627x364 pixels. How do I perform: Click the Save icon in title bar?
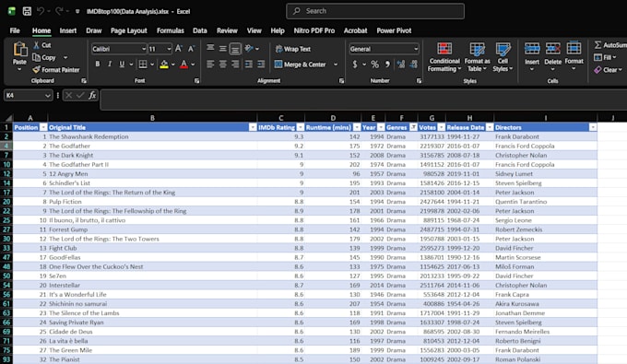point(27,11)
